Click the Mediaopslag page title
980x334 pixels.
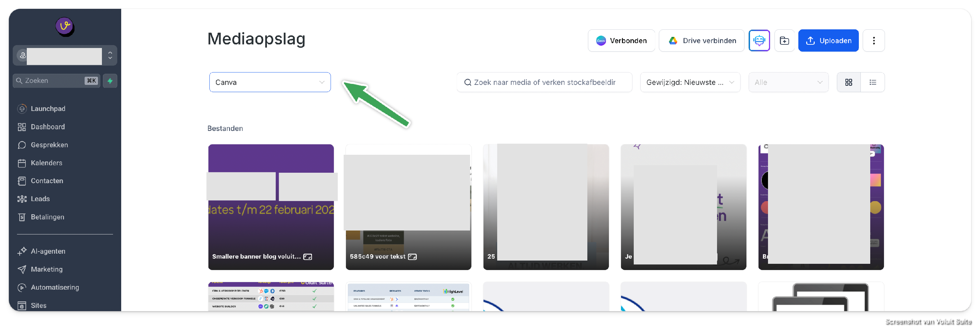pos(256,39)
